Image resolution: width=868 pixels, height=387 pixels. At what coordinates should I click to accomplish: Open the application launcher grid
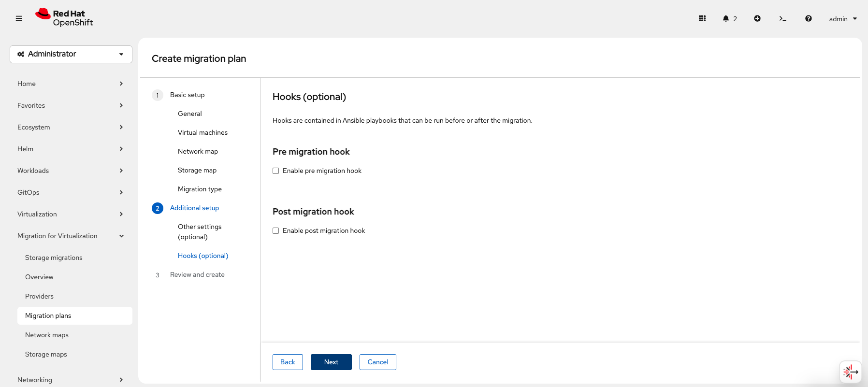[x=702, y=18]
